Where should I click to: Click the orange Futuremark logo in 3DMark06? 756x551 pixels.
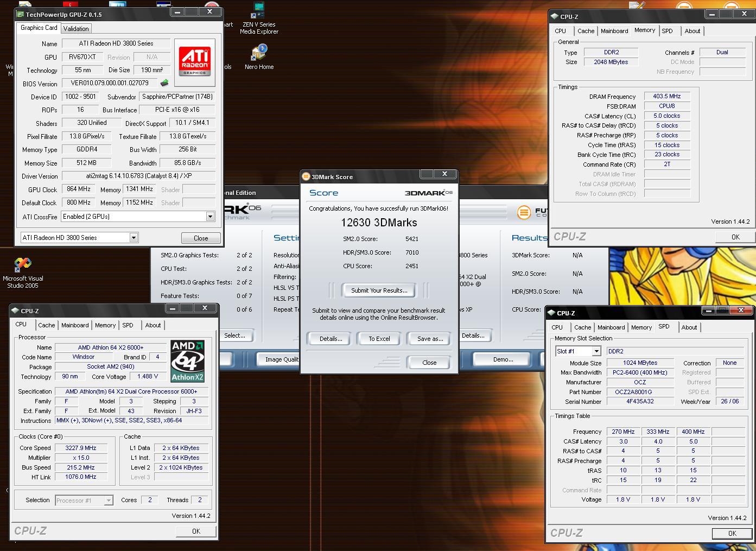click(524, 212)
